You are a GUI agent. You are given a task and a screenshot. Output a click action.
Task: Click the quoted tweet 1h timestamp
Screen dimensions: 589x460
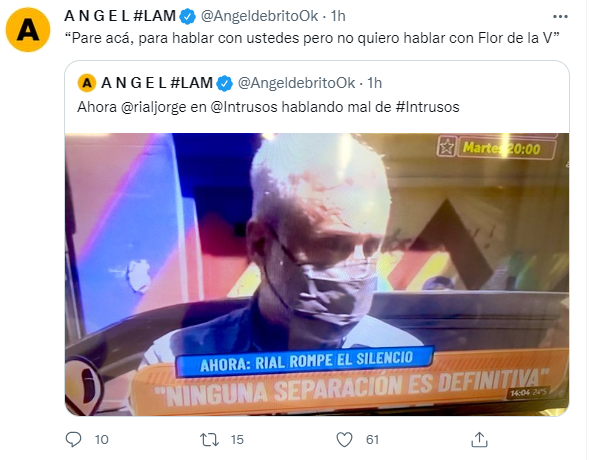[x=374, y=83]
